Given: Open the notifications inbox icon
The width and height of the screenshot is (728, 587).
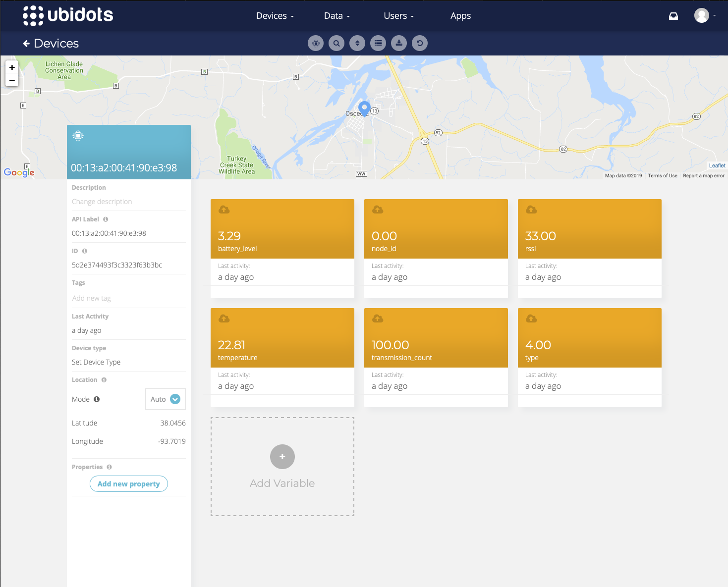Looking at the screenshot, I should pos(673,15).
